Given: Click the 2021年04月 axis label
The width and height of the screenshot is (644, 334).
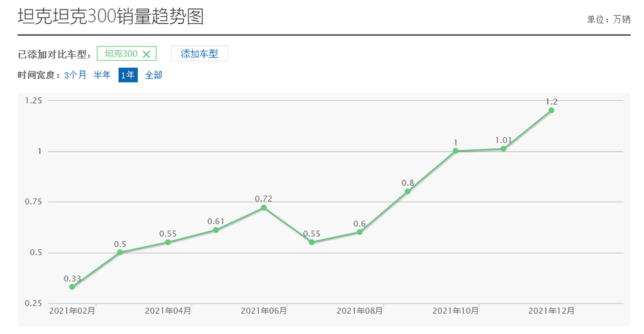Looking at the screenshot, I should pos(168,311).
